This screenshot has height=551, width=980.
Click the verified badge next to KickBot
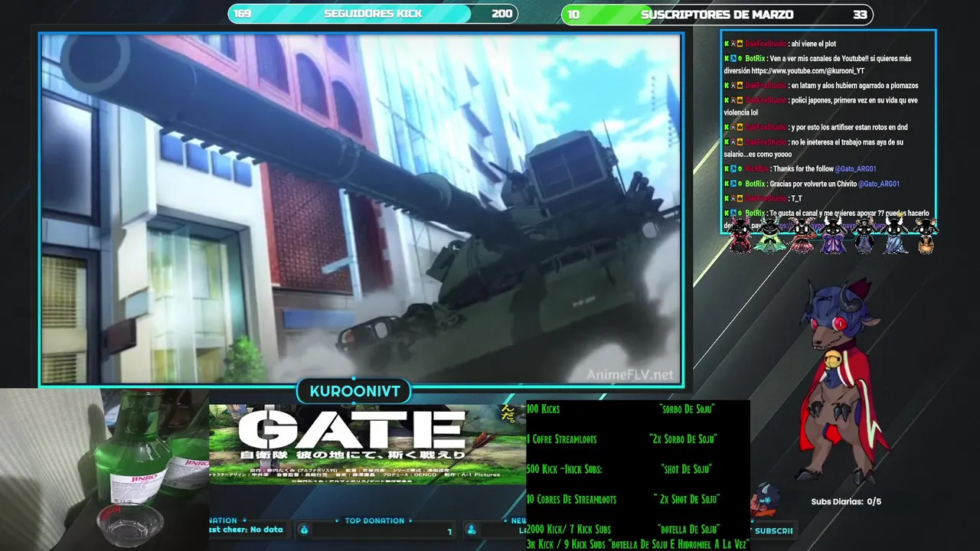(740, 169)
